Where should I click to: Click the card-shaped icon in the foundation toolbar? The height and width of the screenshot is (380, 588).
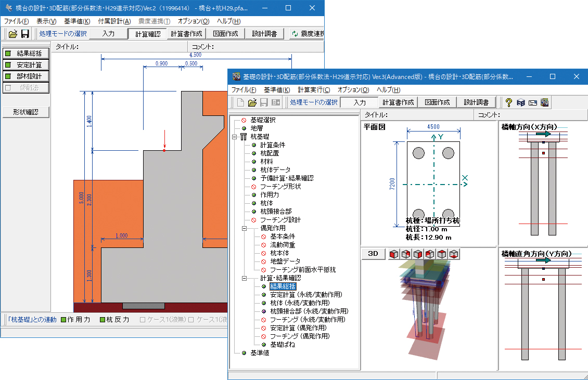[x=532, y=102]
